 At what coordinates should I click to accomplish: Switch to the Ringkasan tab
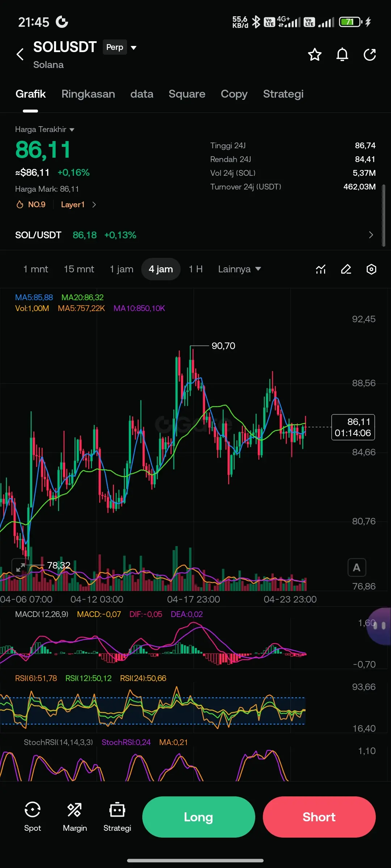[88, 94]
